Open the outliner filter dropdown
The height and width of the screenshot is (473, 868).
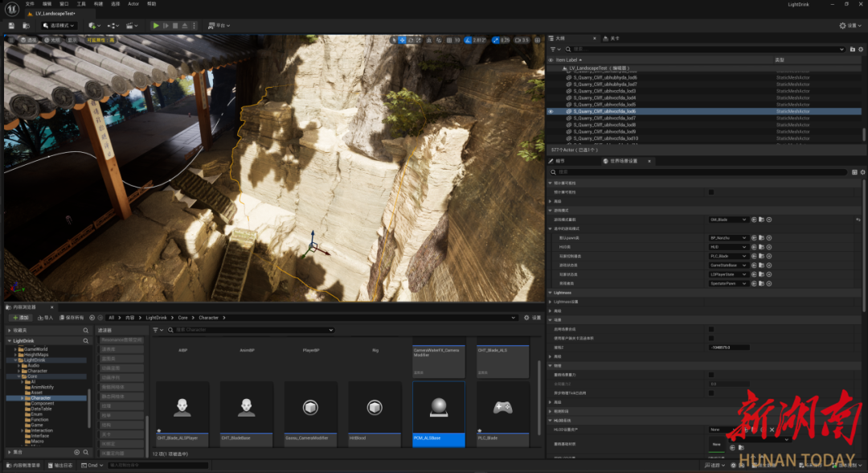[x=555, y=49]
